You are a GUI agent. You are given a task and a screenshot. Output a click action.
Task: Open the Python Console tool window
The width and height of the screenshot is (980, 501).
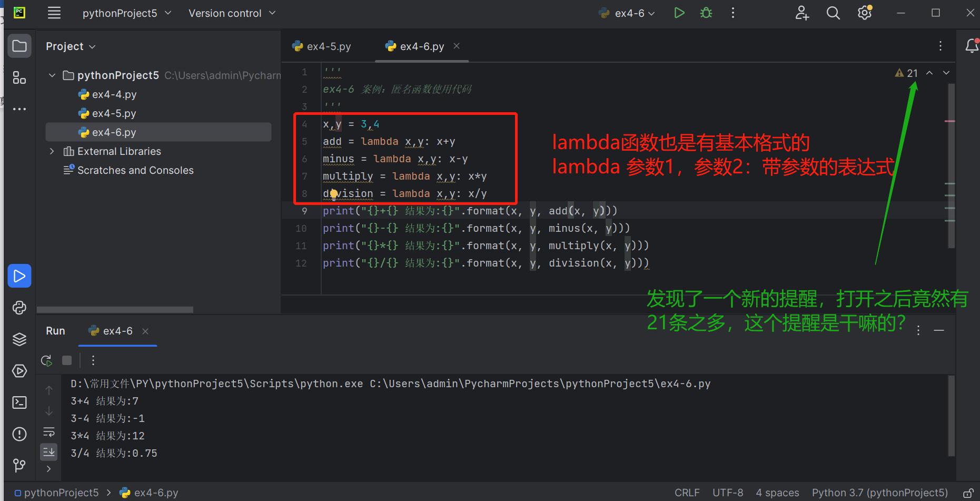pos(19,308)
